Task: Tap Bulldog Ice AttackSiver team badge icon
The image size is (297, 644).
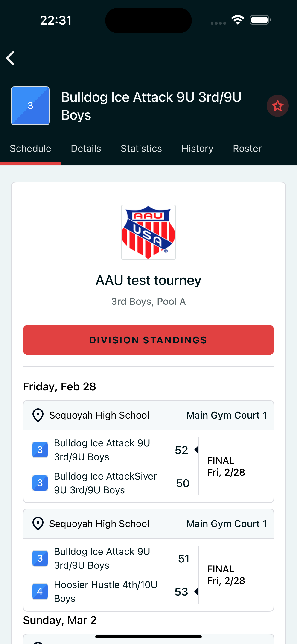Action: click(x=40, y=483)
